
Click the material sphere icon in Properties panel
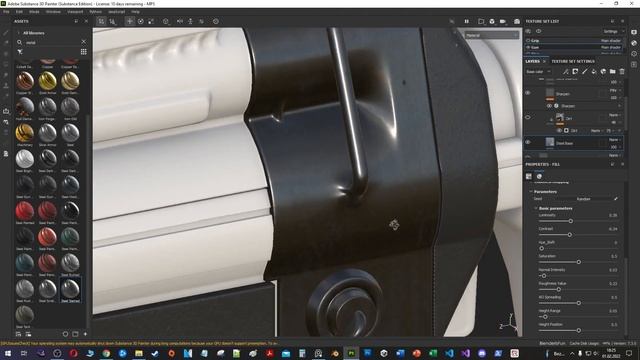click(539, 176)
